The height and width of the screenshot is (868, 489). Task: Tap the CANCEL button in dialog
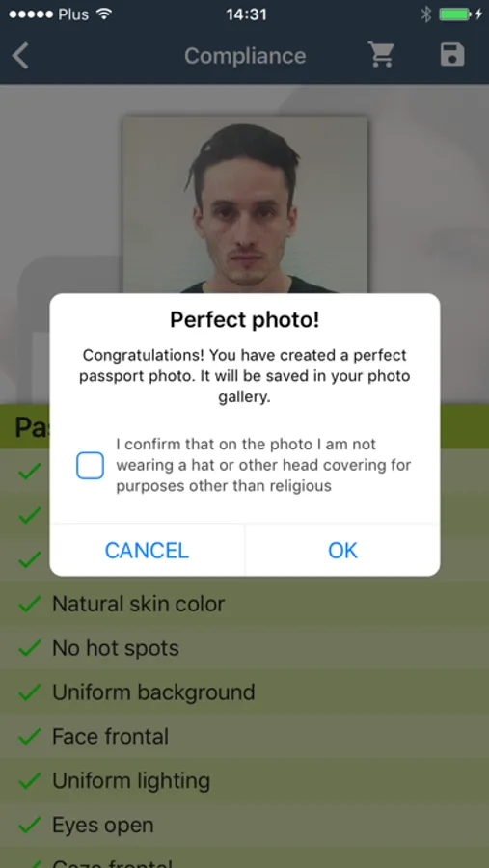[x=147, y=551]
